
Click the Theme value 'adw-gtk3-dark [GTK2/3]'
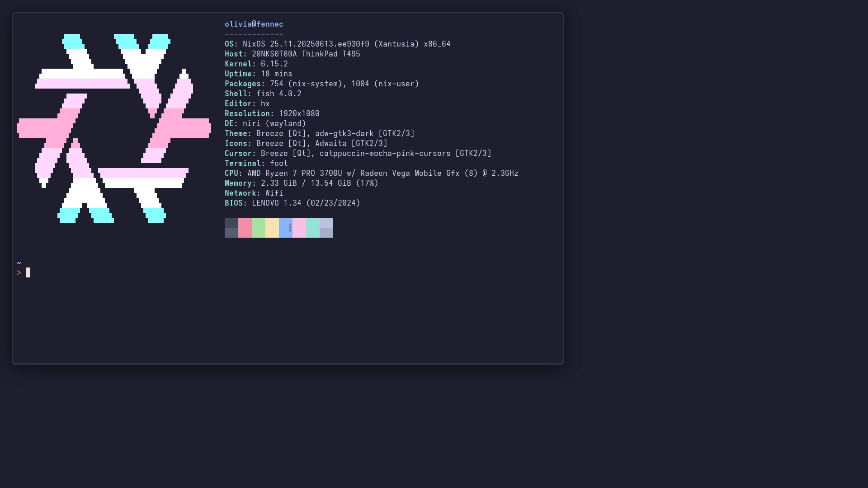(x=365, y=134)
